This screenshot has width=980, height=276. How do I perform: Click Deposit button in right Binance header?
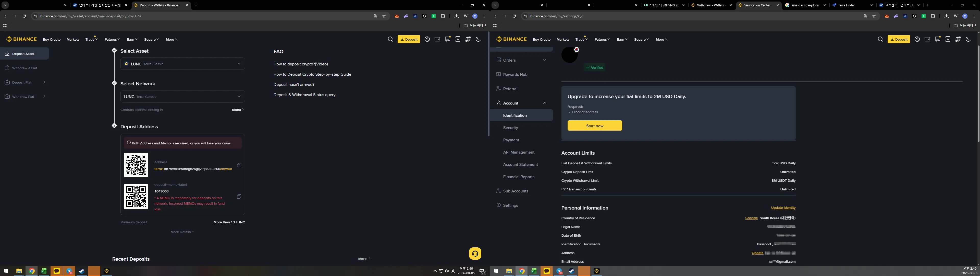[x=899, y=39]
